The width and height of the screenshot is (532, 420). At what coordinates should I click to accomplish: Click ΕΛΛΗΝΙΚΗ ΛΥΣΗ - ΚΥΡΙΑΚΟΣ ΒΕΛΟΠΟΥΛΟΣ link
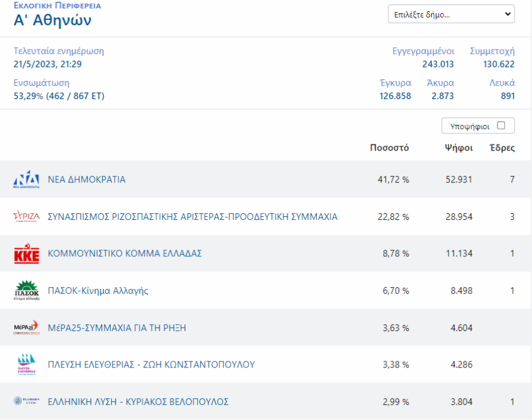pos(138,402)
